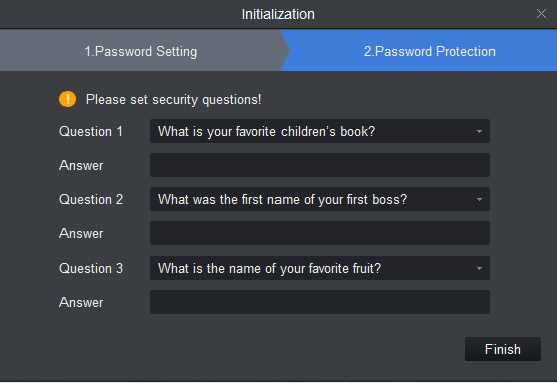Viewport: 557px width, 383px height.
Task: Focus the Answer field under Question 1
Action: [320, 165]
